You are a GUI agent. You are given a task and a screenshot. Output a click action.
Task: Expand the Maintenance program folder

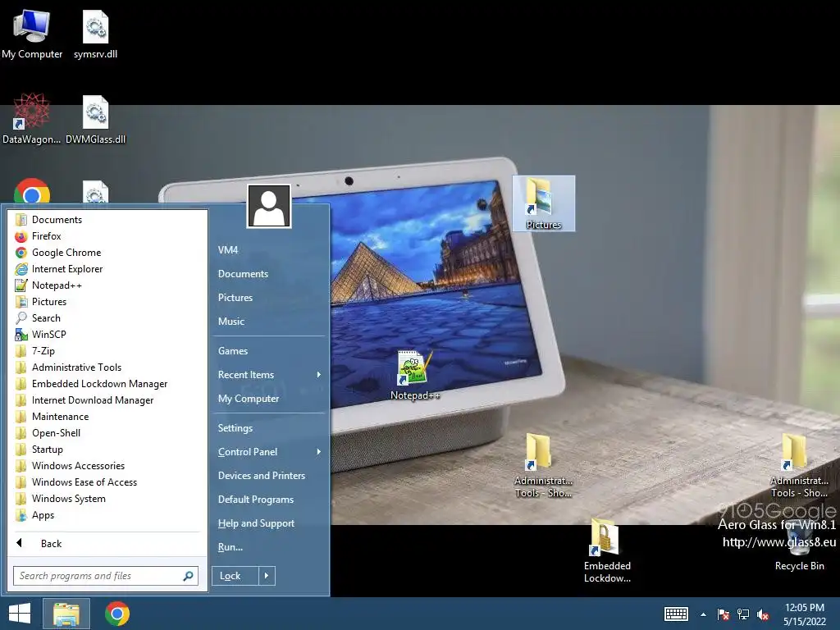click(107, 417)
